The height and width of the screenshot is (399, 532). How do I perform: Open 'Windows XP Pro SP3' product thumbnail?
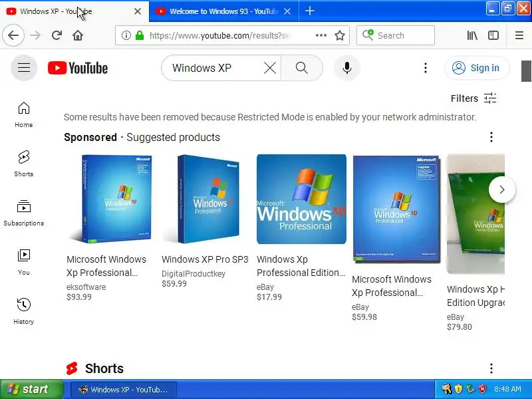(x=206, y=199)
